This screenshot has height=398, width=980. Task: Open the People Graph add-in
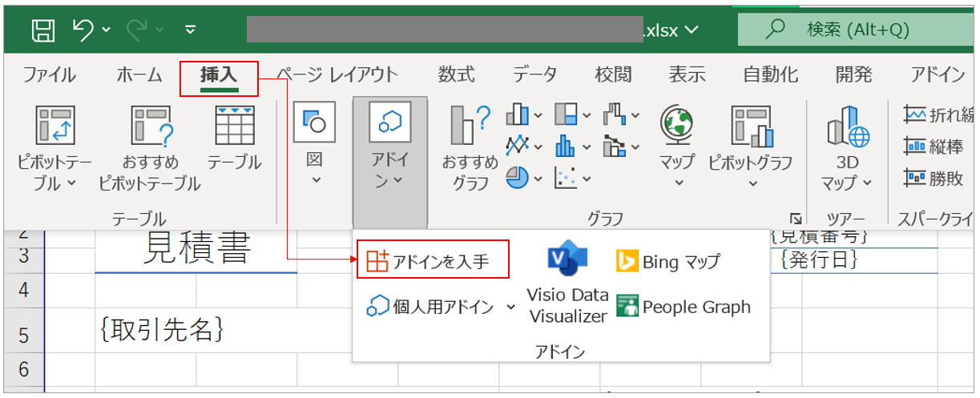click(684, 307)
